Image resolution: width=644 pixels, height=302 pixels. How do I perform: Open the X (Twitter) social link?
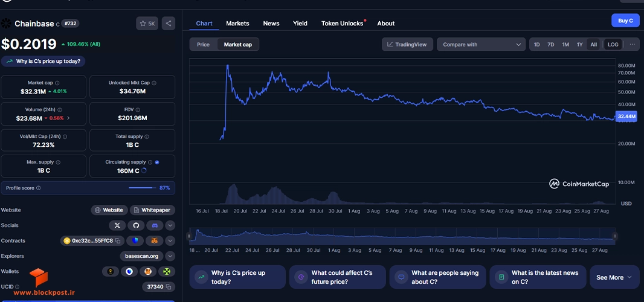point(117,225)
